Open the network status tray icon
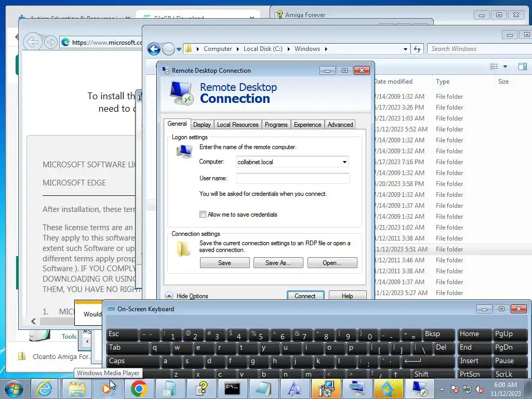The height and width of the screenshot is (399, 532). point(467,390)
